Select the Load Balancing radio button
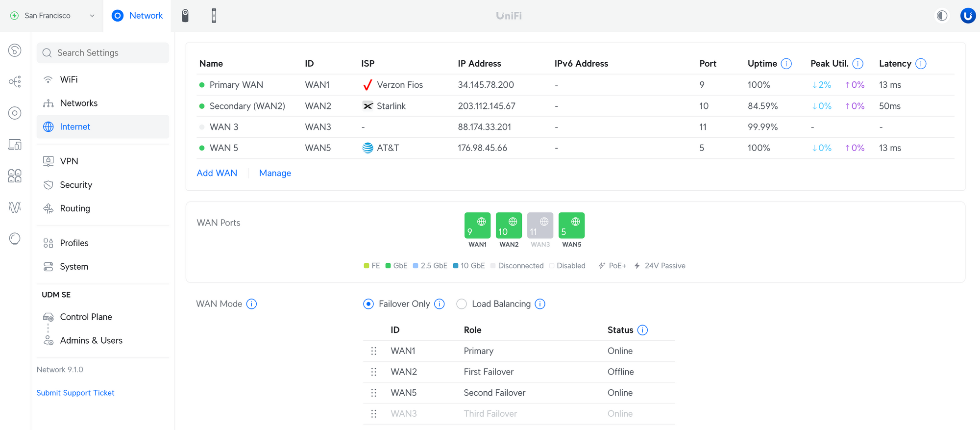Screen dimensions: 980x430 [x=462, y=304]
